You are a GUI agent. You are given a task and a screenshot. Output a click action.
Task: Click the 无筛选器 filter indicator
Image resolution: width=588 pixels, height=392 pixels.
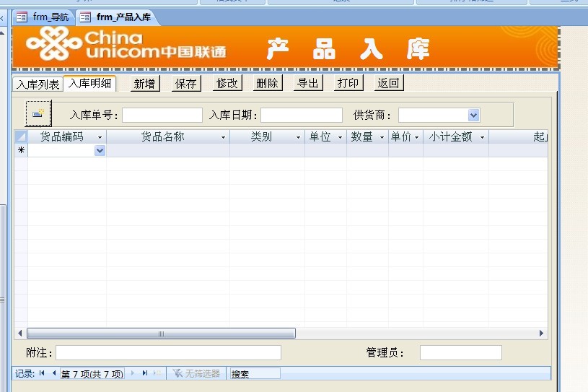pyautogui.click(x=196, y=373)
